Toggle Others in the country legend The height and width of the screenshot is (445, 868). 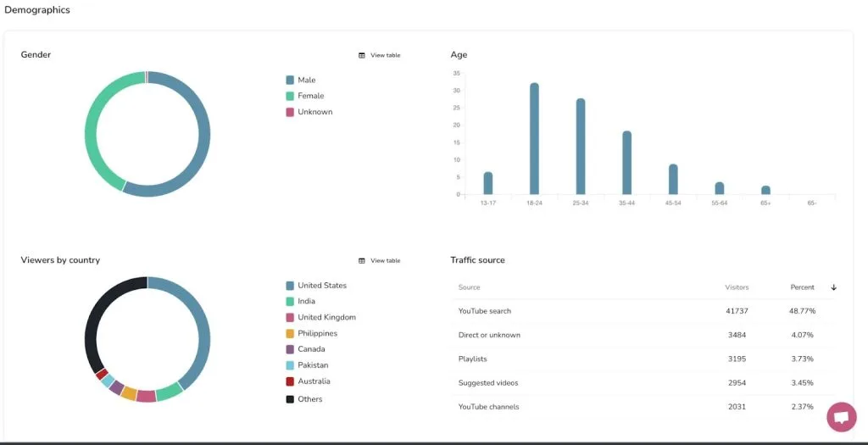pyautogui.click(x=304, y=399)
